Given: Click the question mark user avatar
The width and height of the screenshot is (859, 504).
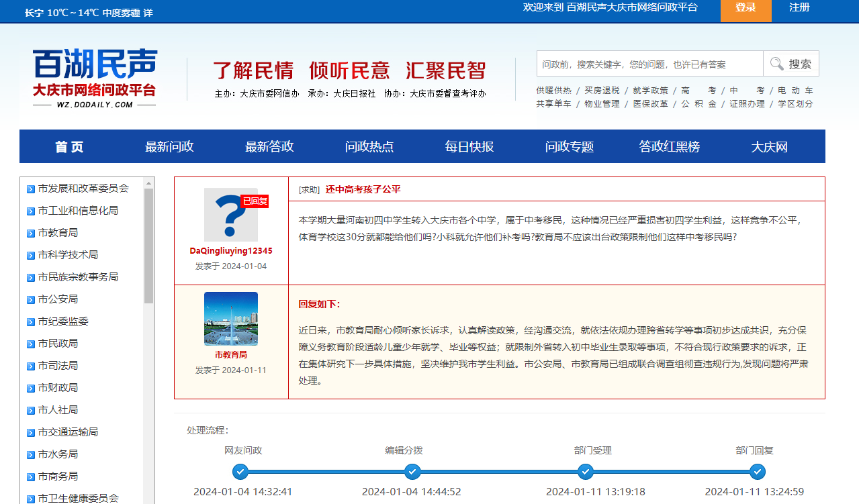Looking at the screenshot, I should 230,215.
